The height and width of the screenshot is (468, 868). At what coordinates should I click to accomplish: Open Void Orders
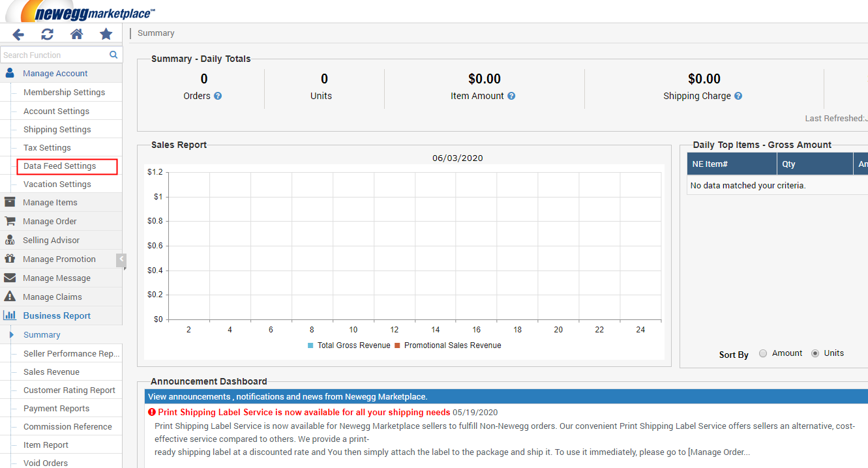click(46, 463)
